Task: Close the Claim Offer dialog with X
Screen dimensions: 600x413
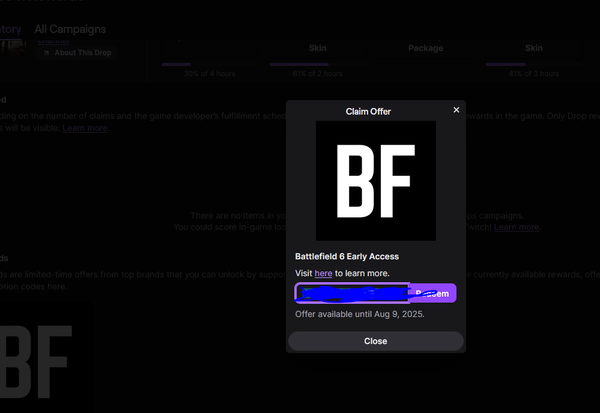Action: [x=456, y=110]
